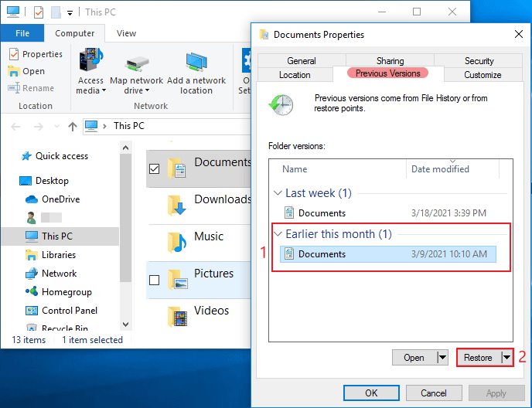This screenshot has width=532, height=408.
Task: Close the Documents Properties dialog
Action: (x=518, y=34)
